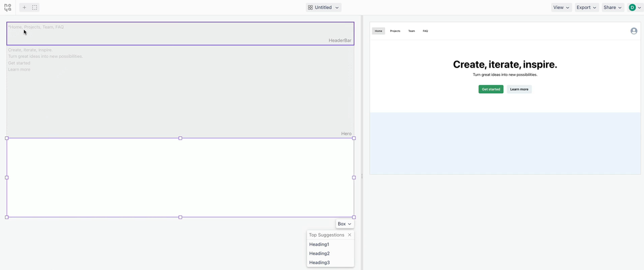The width and height of the screenshot is (644, 270).
Task: Open the green D user avatar menu
Action: tap(634, 7)
